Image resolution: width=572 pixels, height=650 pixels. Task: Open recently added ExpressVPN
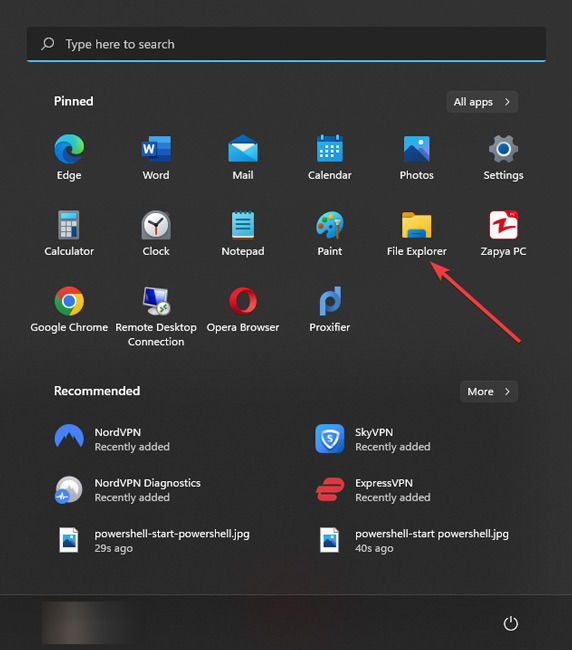coord(373,490)
